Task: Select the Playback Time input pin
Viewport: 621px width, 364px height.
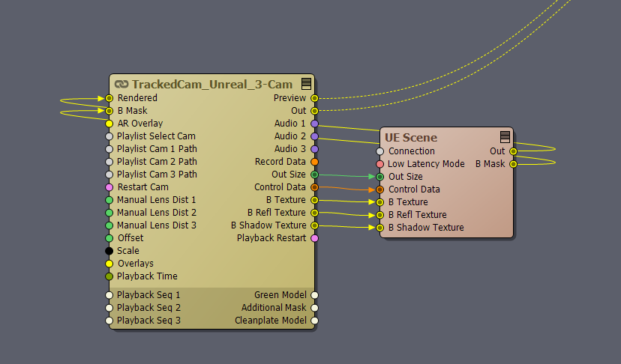Action: pos(109,276)
